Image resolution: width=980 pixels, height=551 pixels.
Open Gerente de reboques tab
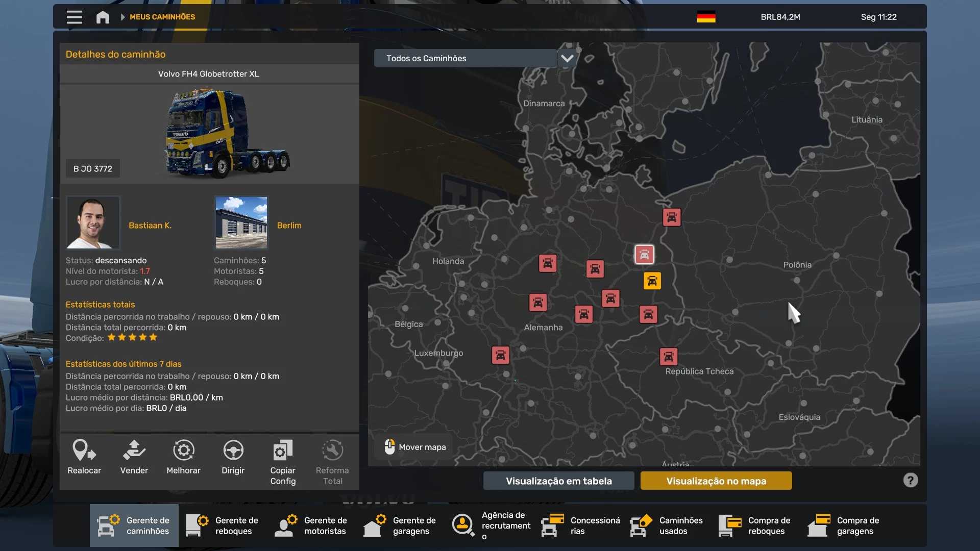223,525
